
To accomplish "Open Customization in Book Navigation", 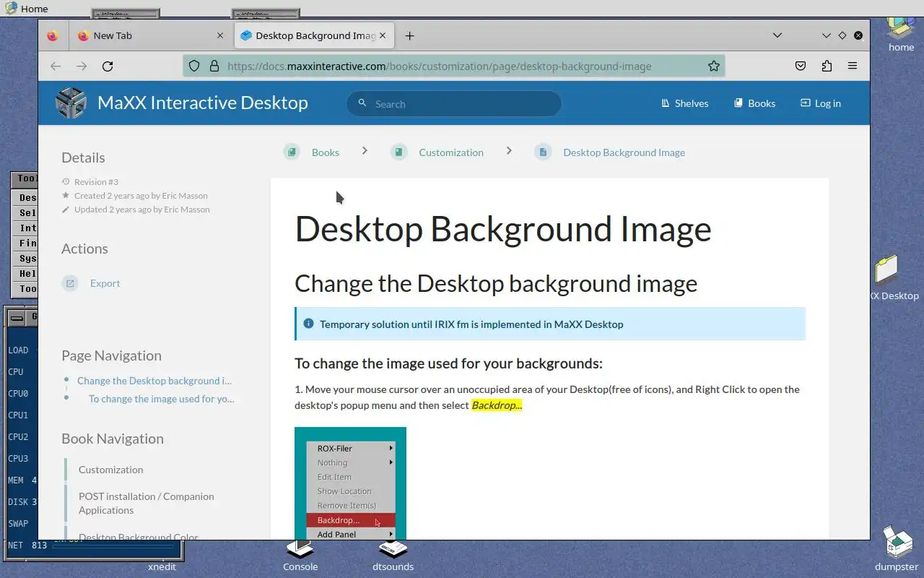I will coord(111,470).
